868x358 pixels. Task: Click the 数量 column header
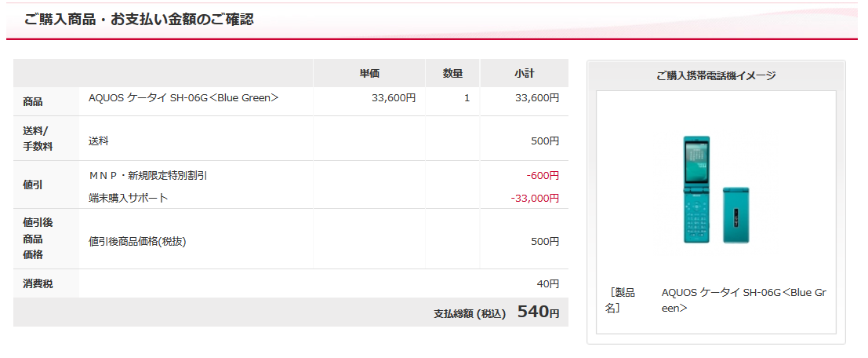coord(452,74)
